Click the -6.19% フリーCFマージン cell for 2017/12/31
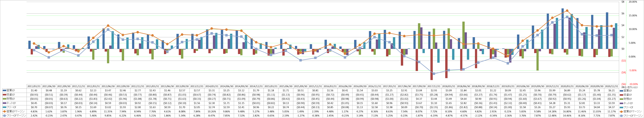 pyautogui.click(x=434, y=116)
